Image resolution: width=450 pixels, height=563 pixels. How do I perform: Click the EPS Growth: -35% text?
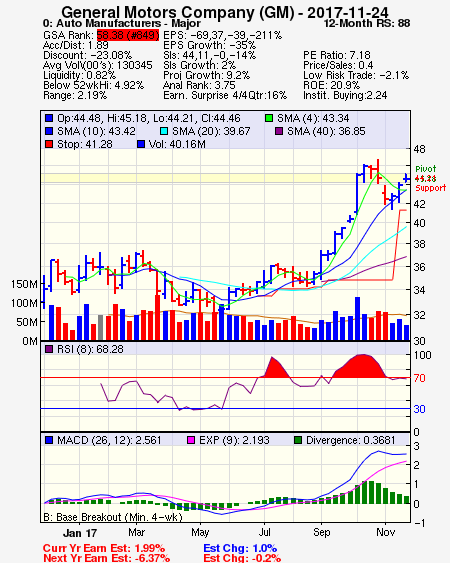click(209, 45)
